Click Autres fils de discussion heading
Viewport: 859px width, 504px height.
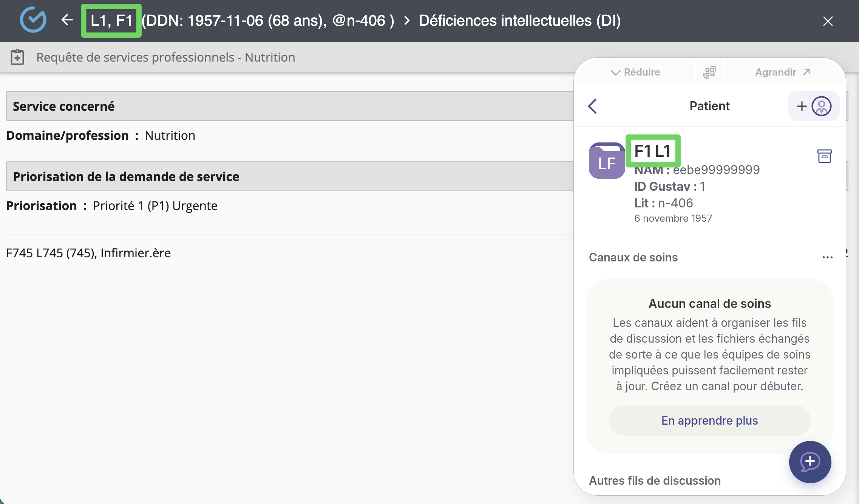pyautogui.click(x=655, y=481)
